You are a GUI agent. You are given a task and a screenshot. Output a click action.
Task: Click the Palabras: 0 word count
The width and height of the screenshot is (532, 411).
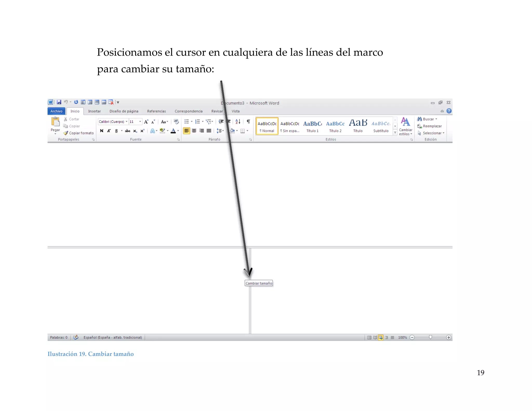(x=59, y=337)
